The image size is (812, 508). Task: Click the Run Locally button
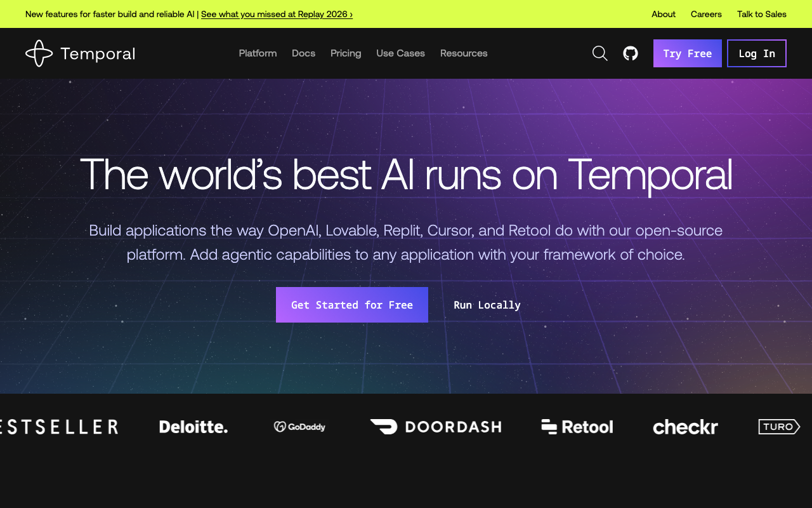(487, 305)
